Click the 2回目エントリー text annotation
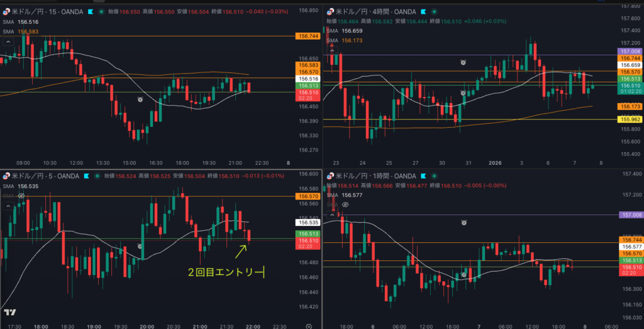The width and height of the screenshot is (644, 329). 225,272
